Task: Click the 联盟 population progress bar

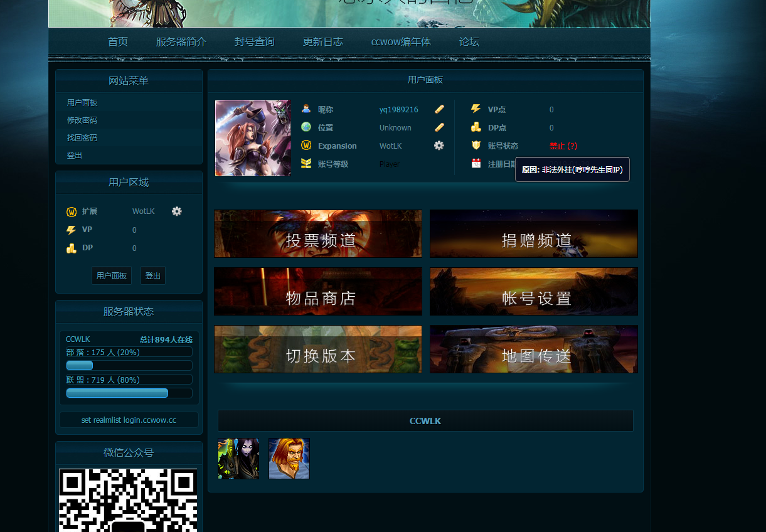Action: pyautogui.click(x=129, y=393)
